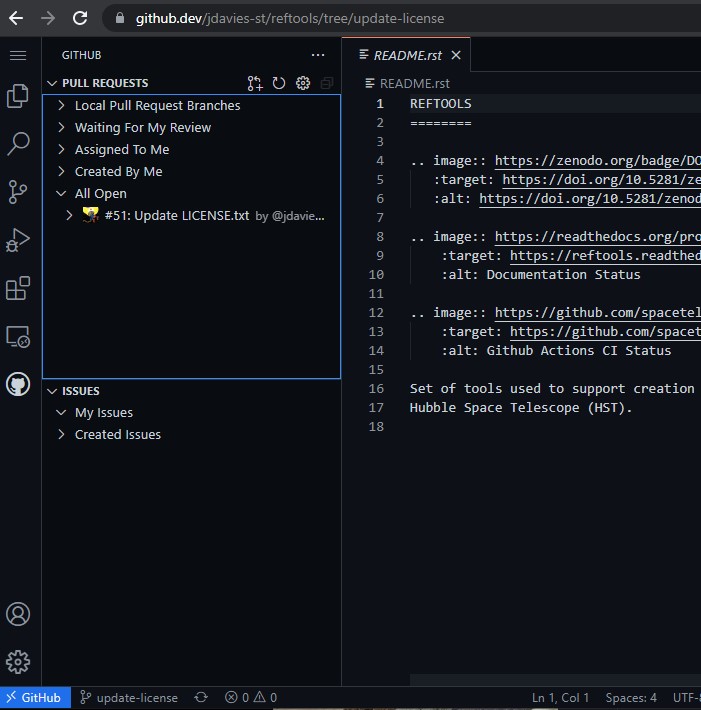Open the doi.org target link on line 5
Viewport: 701px width, 710px height.
tap(601, 180)
